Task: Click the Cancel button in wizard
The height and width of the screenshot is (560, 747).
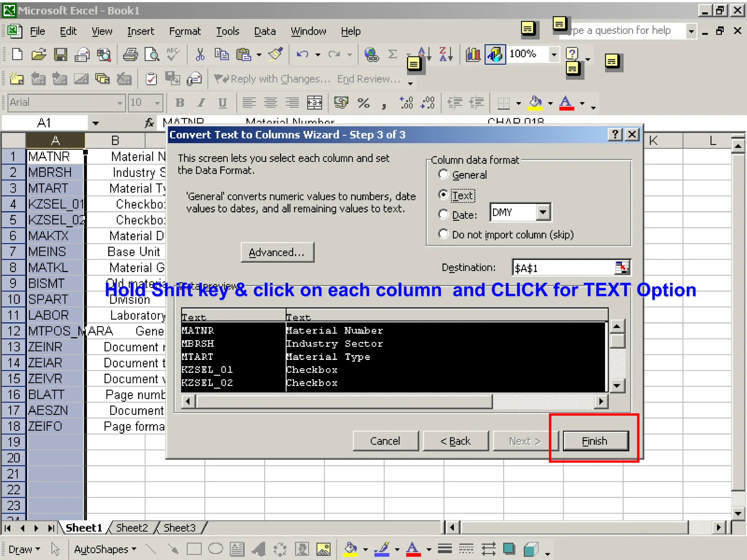Action: pyautogui.click(x=385, y=441)
